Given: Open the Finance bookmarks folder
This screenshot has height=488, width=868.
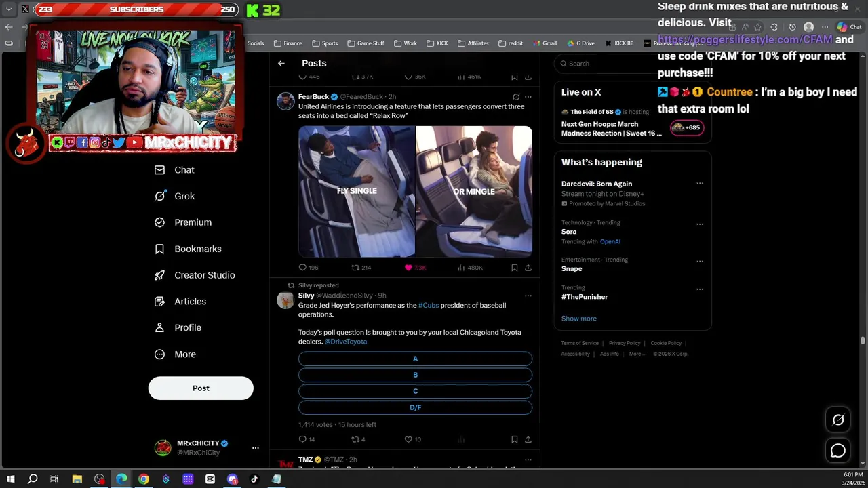Looking at the screenshot, I should (288, 43).
